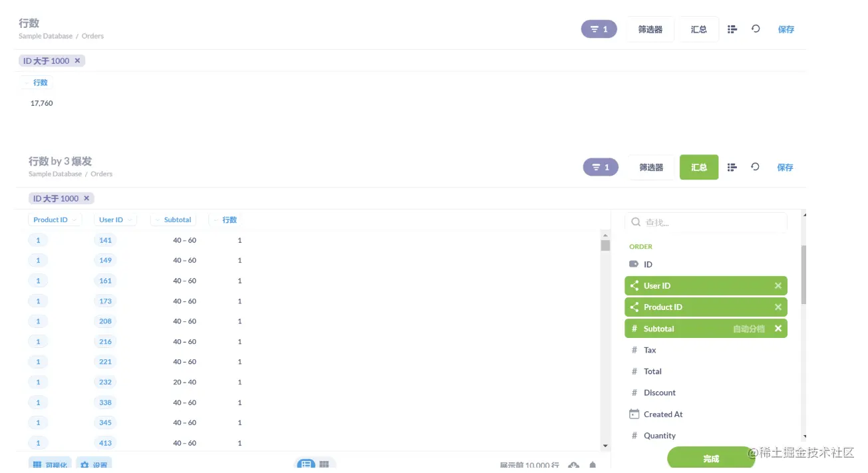Click User ID 208 cell
This screenshot has height=473, width=868.
click(105, 321)
